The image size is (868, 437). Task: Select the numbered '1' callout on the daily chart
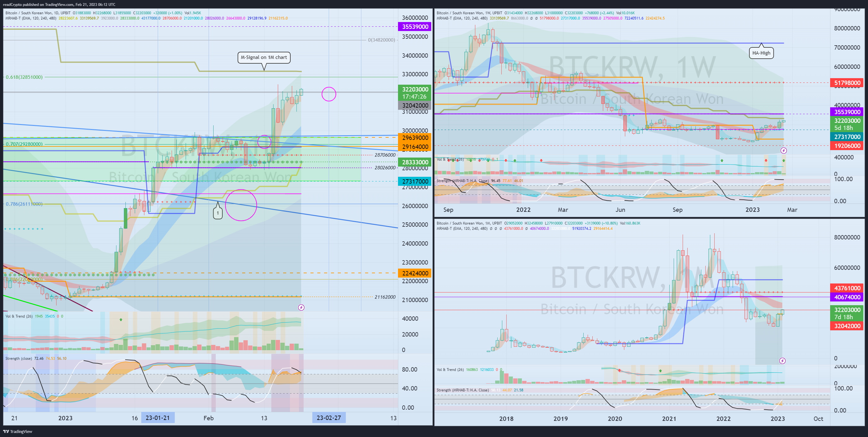pos(218,213)
